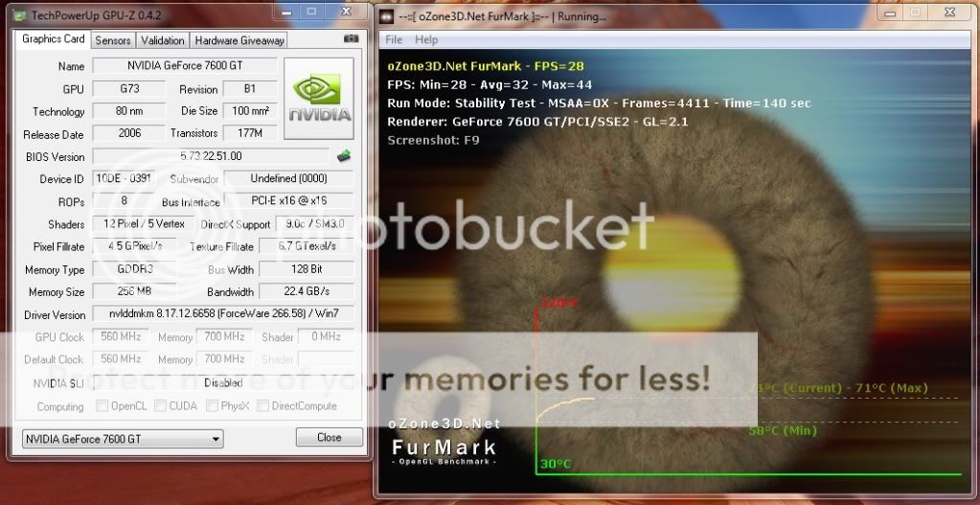Click the DirectX Support field 9.0c / SM3.0

[x=314, y=223]
